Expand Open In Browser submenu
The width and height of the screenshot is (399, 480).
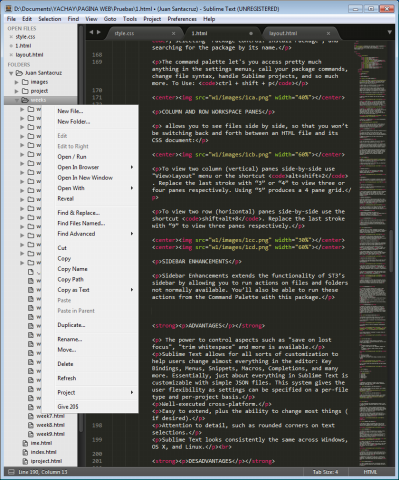tap(132, 167)
